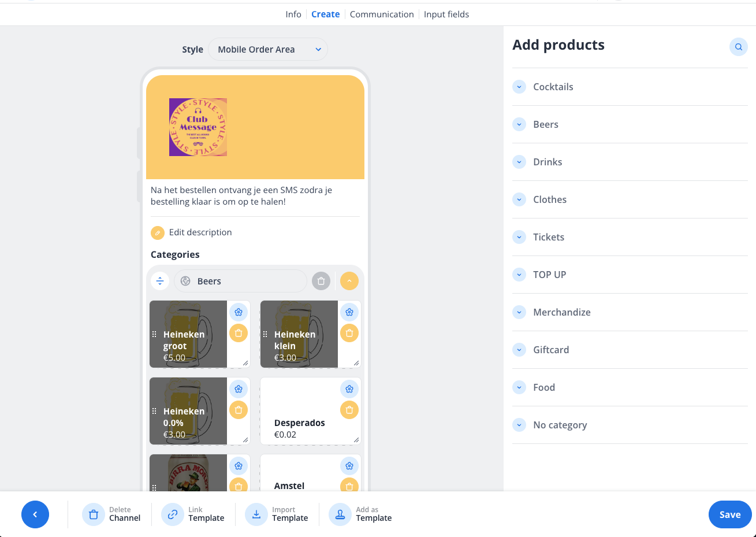Click the Save button
Screen dimensions: 756x537
(x=729, y=514)
